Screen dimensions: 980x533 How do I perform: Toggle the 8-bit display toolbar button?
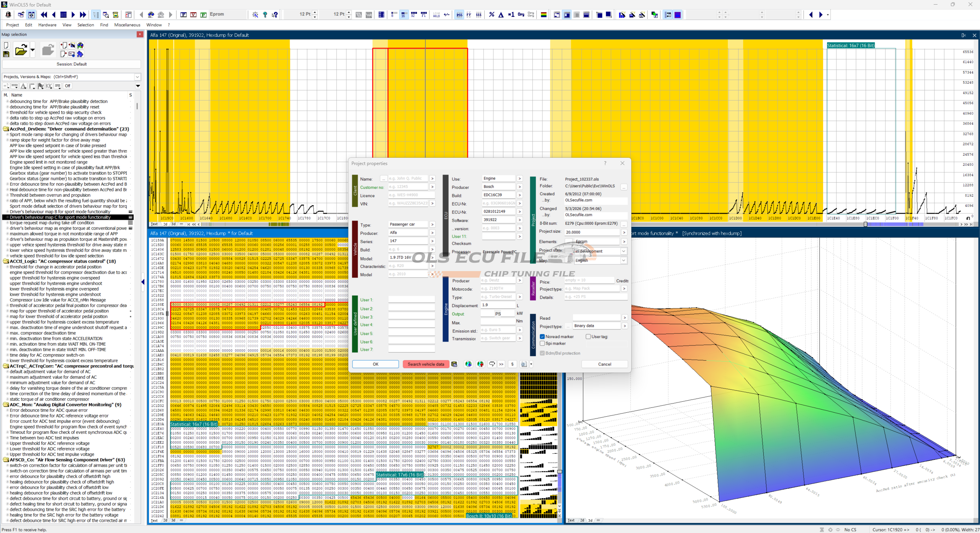pyautogui.click(x=394, y=15)
